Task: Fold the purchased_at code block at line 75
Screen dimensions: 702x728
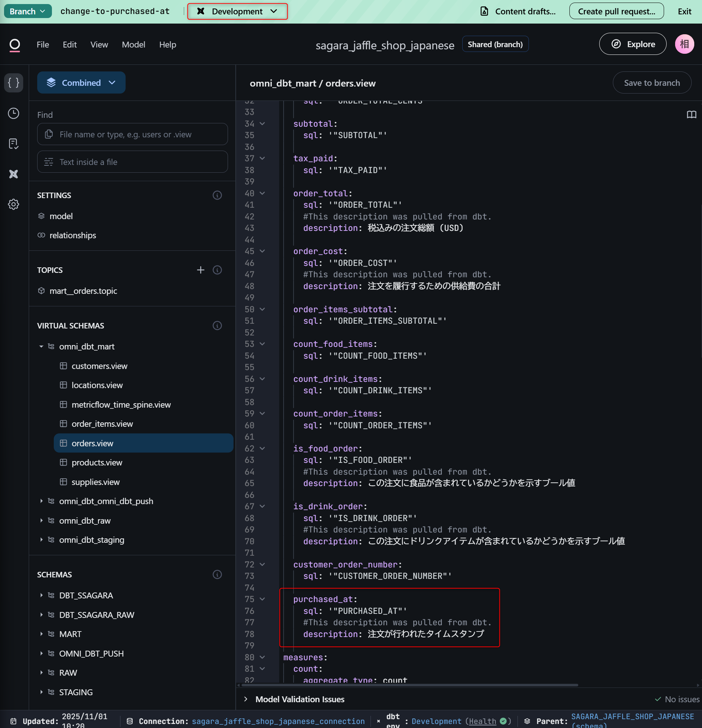Action: point(262,599)
